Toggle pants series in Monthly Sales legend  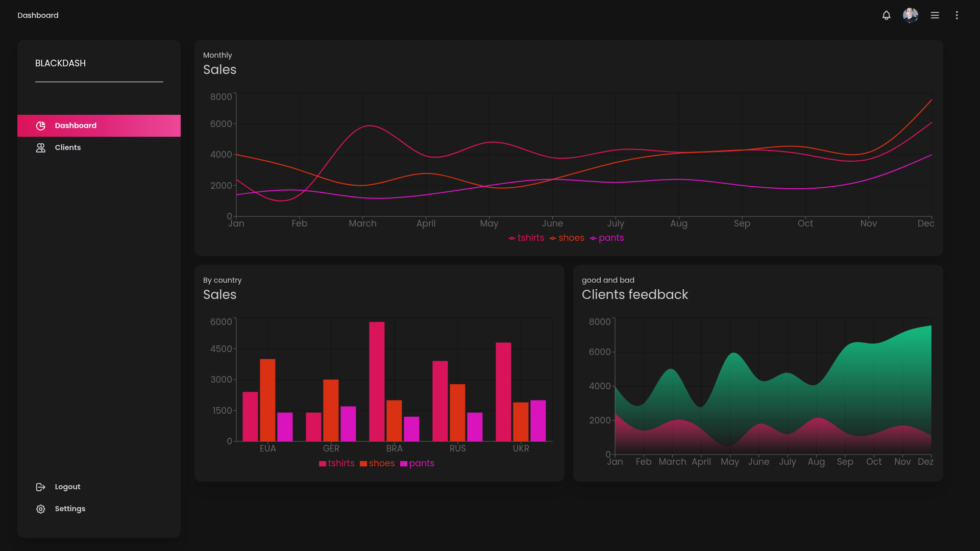(606, 238)
